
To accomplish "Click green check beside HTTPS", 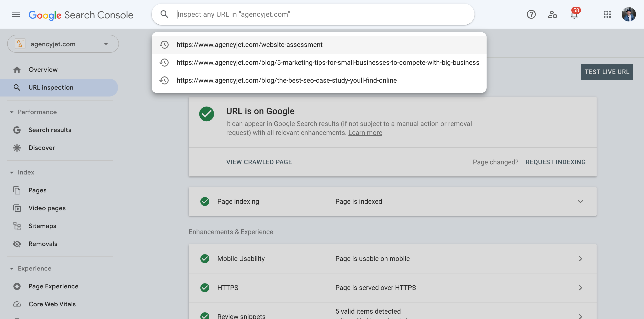I will pyautogui.click(x=205, y=288).
